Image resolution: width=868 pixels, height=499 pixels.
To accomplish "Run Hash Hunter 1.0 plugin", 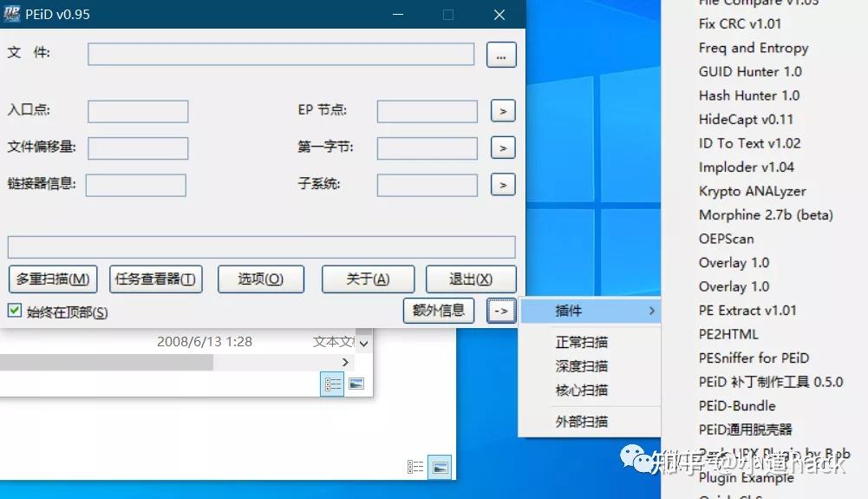I will click(749, 95).
